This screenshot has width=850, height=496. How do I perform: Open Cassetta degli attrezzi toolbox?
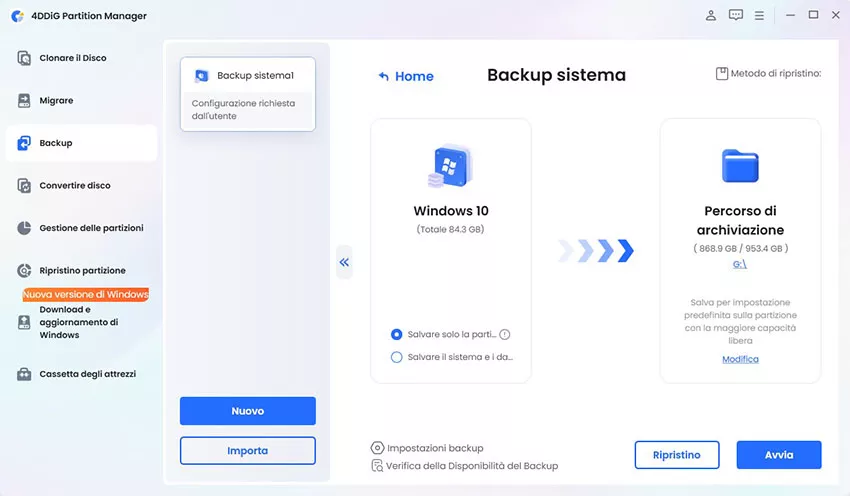[x=87, y=374]
